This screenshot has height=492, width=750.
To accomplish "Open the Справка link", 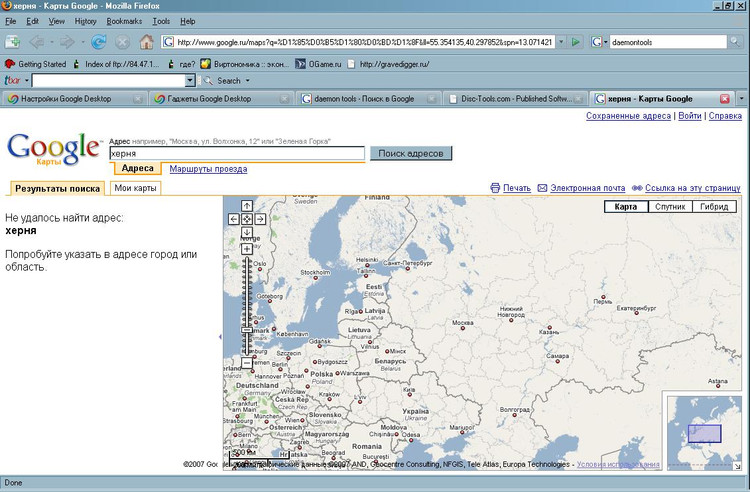I will pyautogui.click(x=725, y=116).
